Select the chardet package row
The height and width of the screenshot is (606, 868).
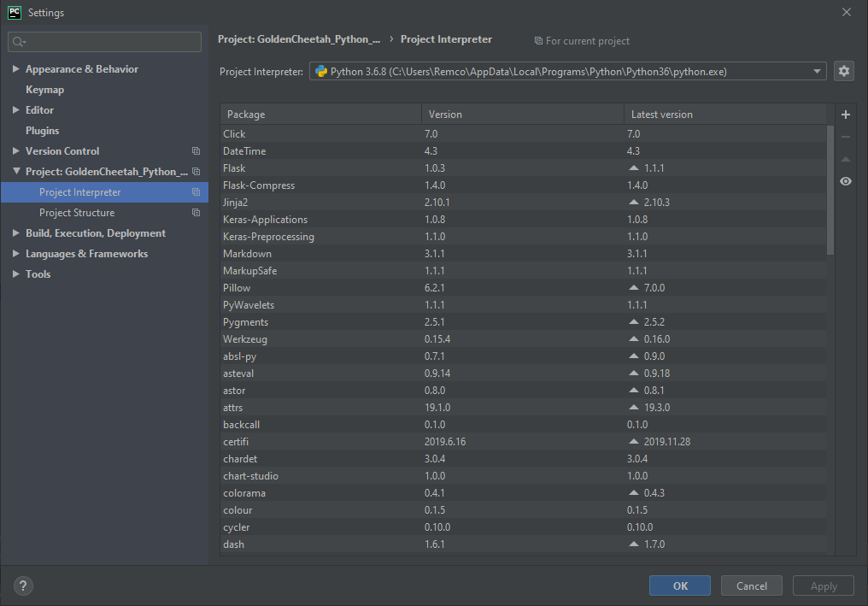coord(523,459)
